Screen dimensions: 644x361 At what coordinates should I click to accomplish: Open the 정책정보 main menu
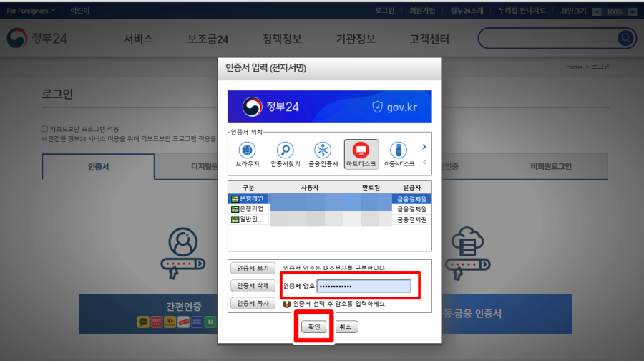282,39
